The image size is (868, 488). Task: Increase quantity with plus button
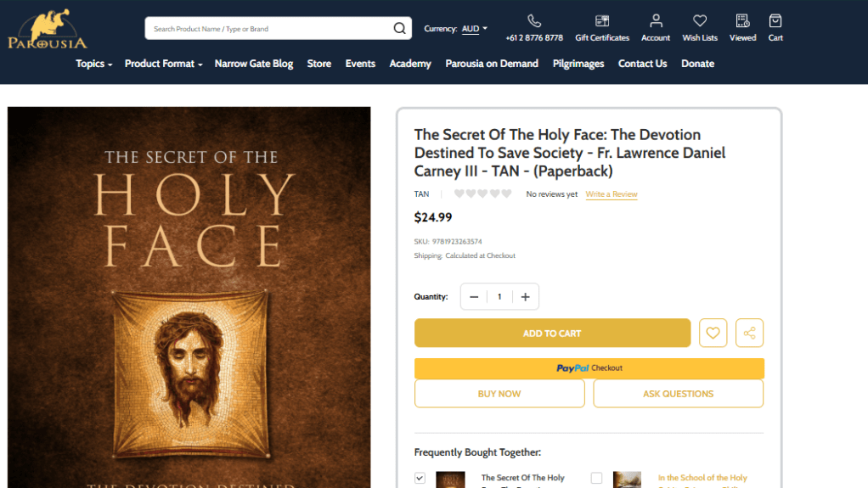pos(526,297)
